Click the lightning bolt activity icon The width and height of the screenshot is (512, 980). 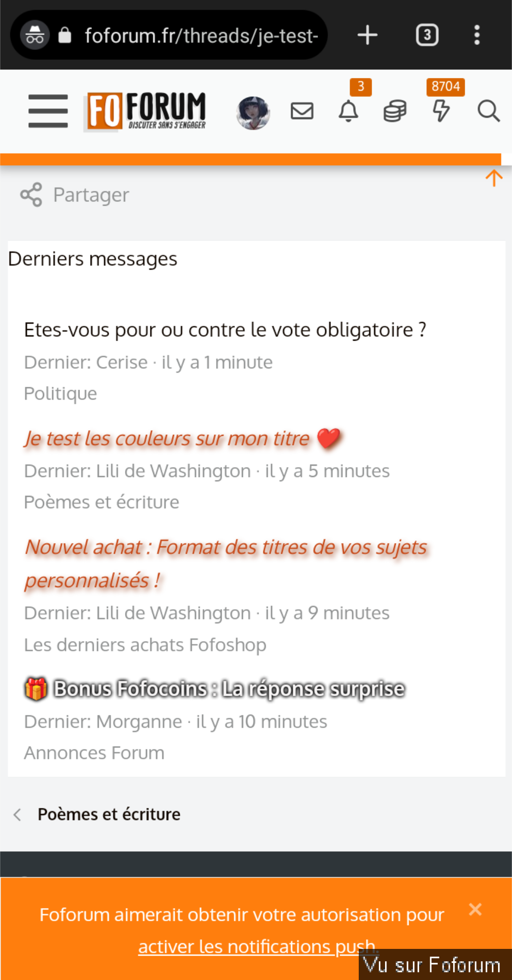point(441,111)
